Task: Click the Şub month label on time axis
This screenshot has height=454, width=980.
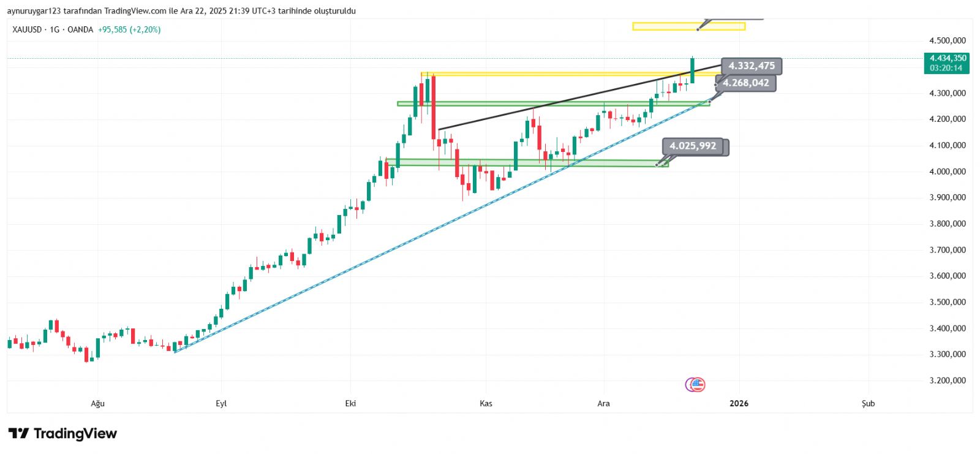Action: (x=868, y=403)
